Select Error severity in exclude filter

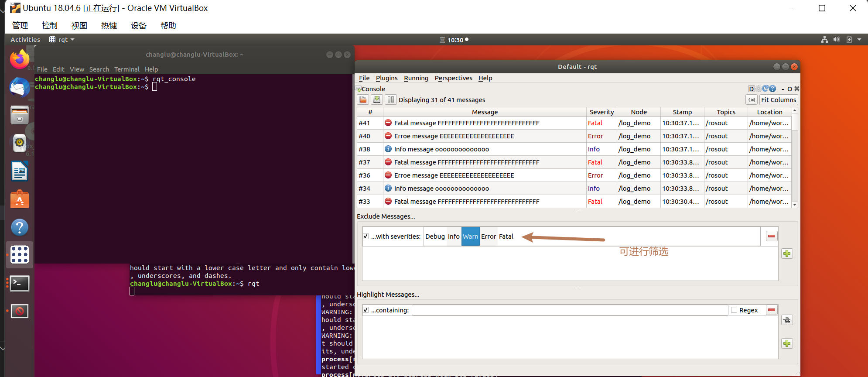(489, 236)
